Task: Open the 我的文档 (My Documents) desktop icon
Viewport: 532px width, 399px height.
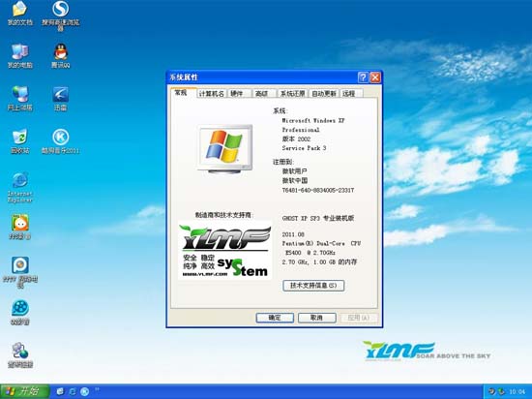Action: (x=20, y=14)
